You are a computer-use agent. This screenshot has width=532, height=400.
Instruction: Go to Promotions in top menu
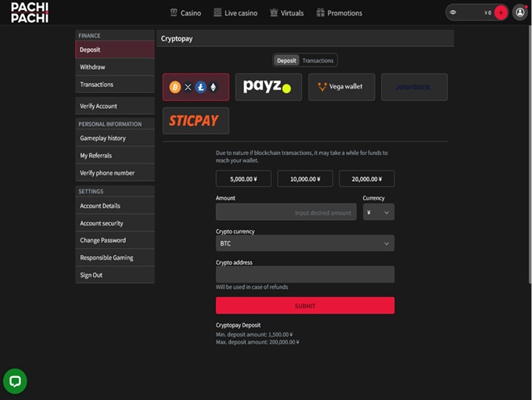pos(339,13)
